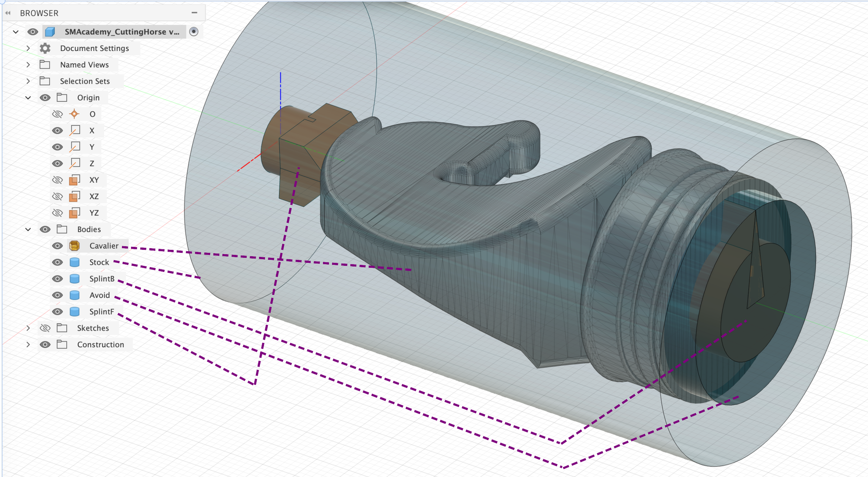Screen dimensions: 868x477
Task: Click the SMAcademy_CuttingHorse component cube icon
Action: pos(50,32)
